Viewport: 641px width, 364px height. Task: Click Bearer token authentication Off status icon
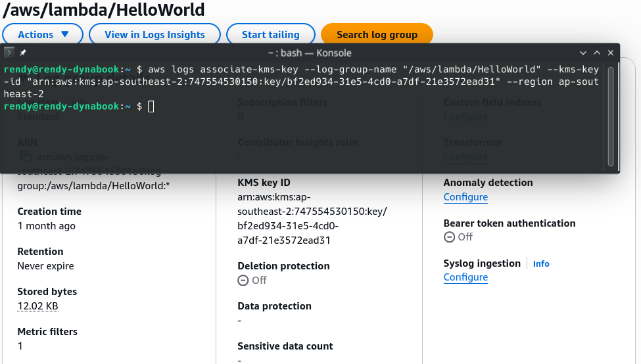tap(449, 237)
